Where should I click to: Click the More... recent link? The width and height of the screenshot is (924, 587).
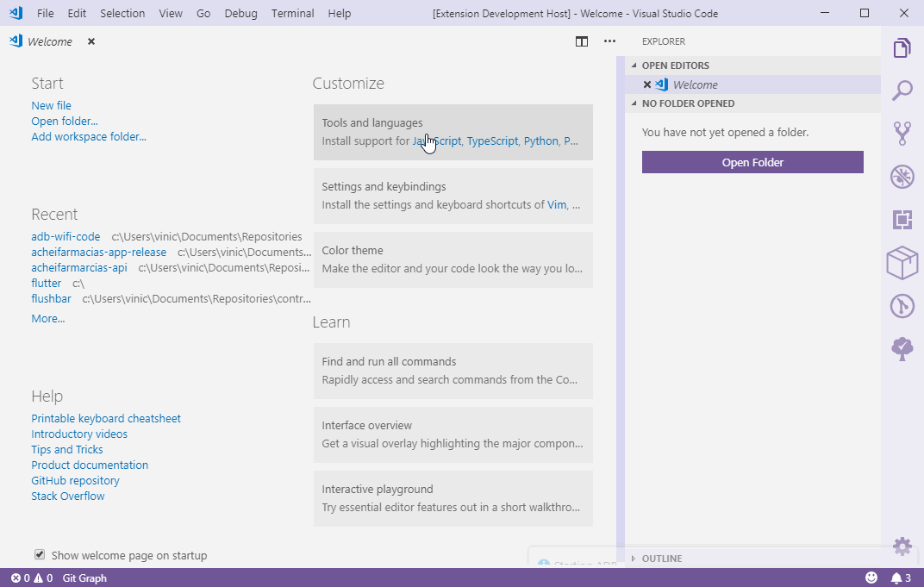pyautogui.click(x=47, y=319)
